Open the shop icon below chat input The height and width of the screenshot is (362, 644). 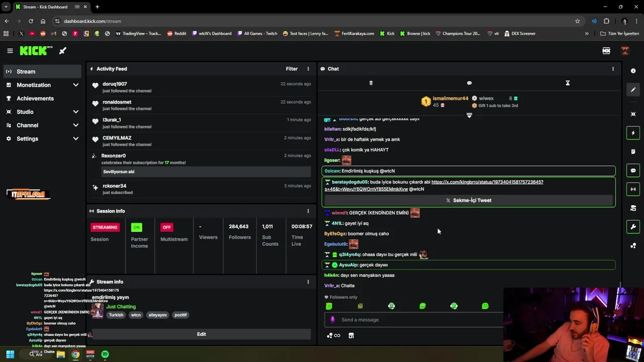coord(351,336)
